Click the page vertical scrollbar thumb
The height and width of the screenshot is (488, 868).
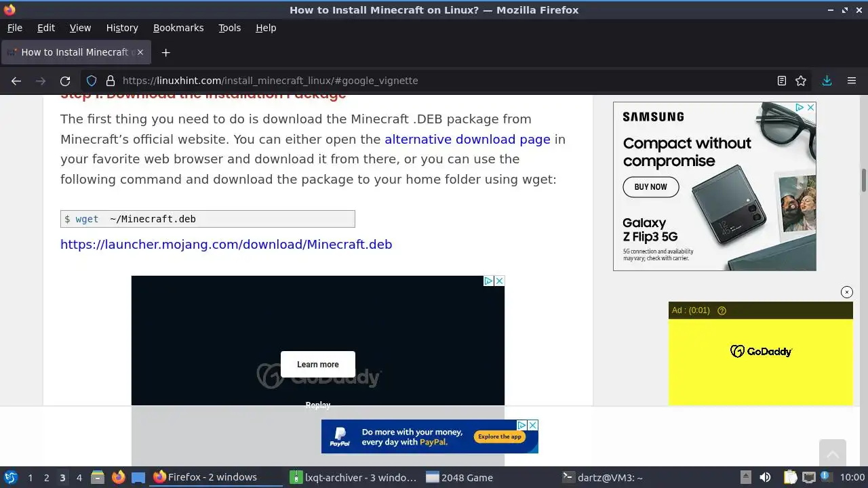click(x=864, y=180)
